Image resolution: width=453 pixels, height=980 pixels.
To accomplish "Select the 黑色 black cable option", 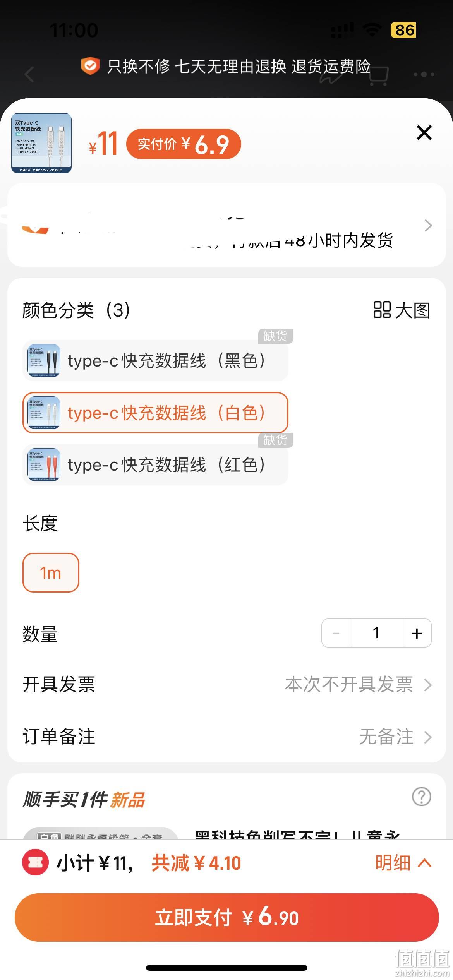I will pyautogui.click(x=155, y=361).
